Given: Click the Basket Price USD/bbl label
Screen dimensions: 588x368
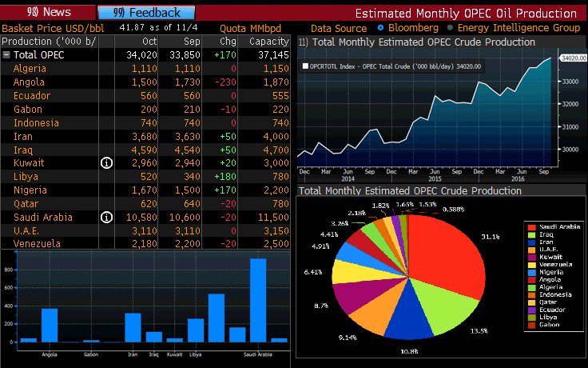Looking at the screenshot, I should tap(53, 28).
